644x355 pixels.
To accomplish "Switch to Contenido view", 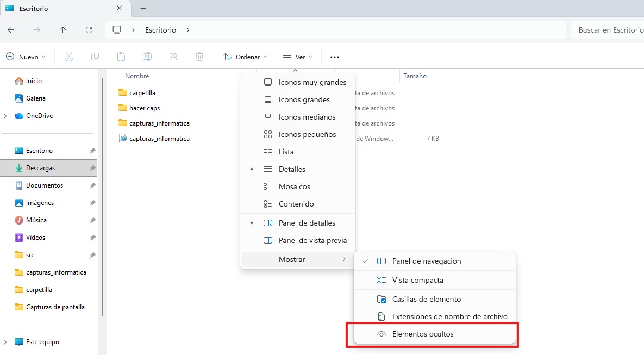I will pos(298,204).
